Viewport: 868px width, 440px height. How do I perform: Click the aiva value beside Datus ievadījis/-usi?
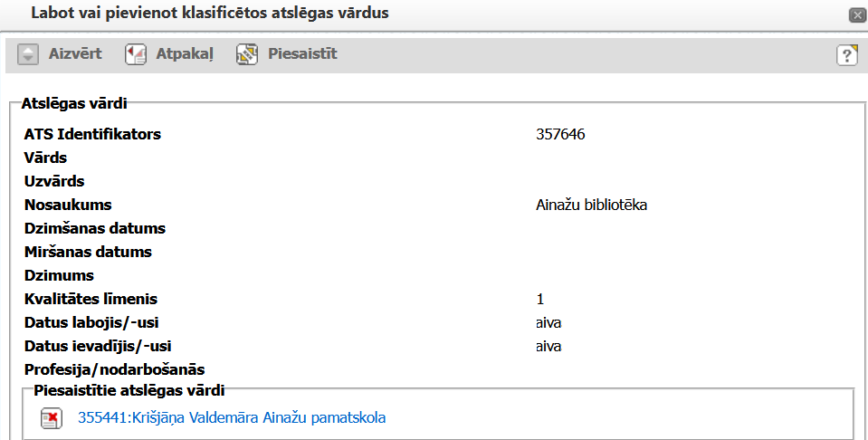549,346
